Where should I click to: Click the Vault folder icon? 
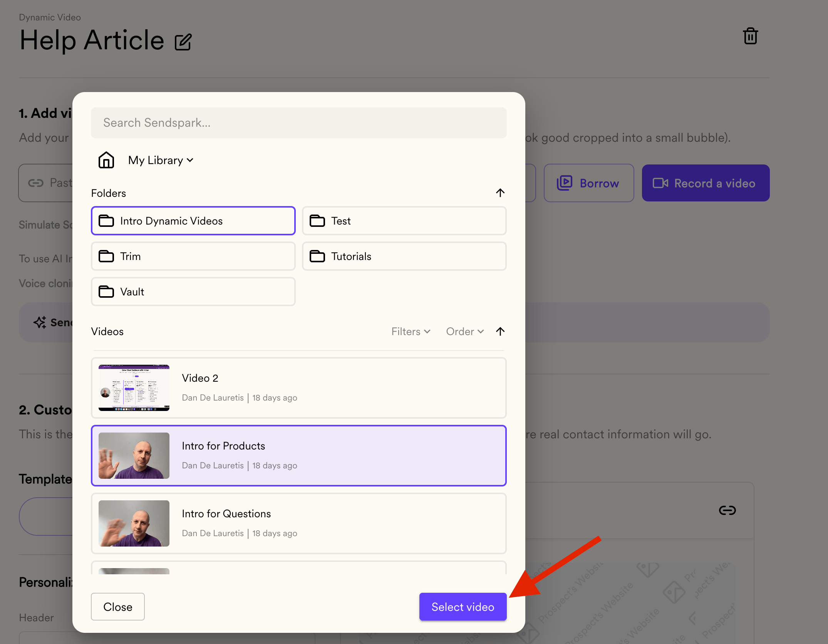pos(106,292)
